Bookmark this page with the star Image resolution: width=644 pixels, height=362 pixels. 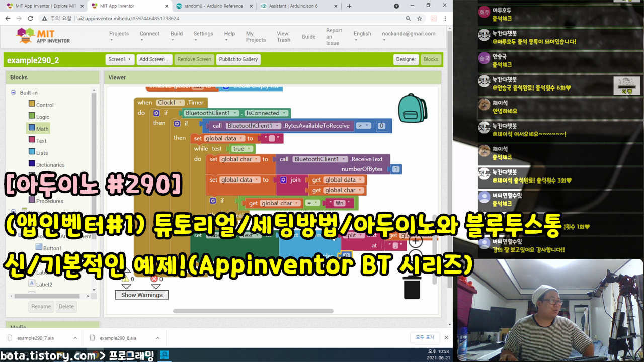[x=420, y=18]
